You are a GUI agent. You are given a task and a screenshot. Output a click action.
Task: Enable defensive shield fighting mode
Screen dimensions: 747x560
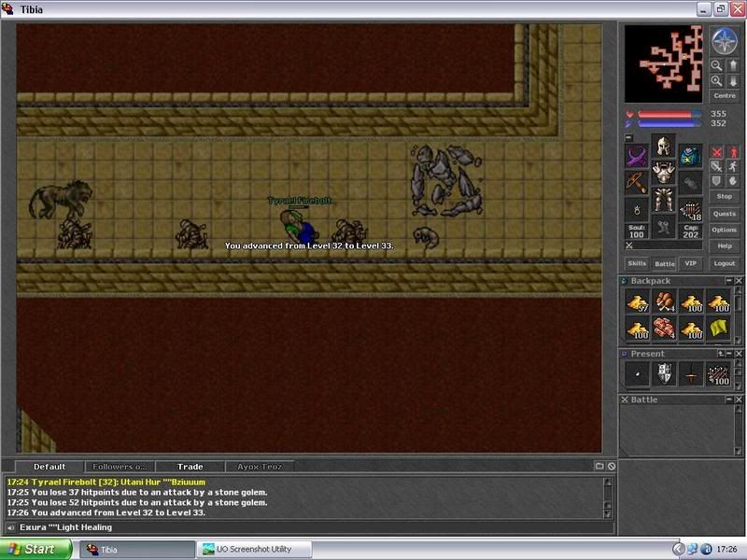pyautogui.click(x=716, y=180)
